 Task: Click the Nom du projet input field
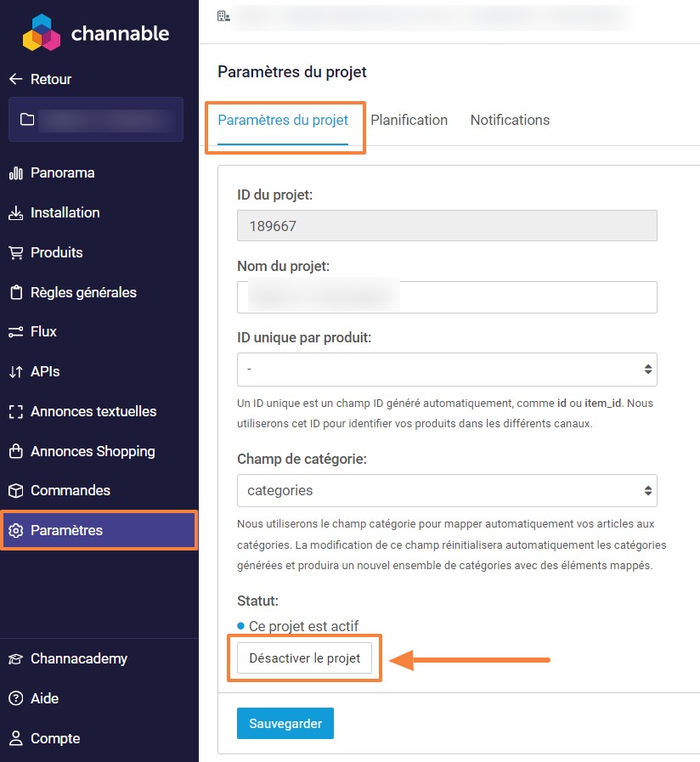click(447, 297)
